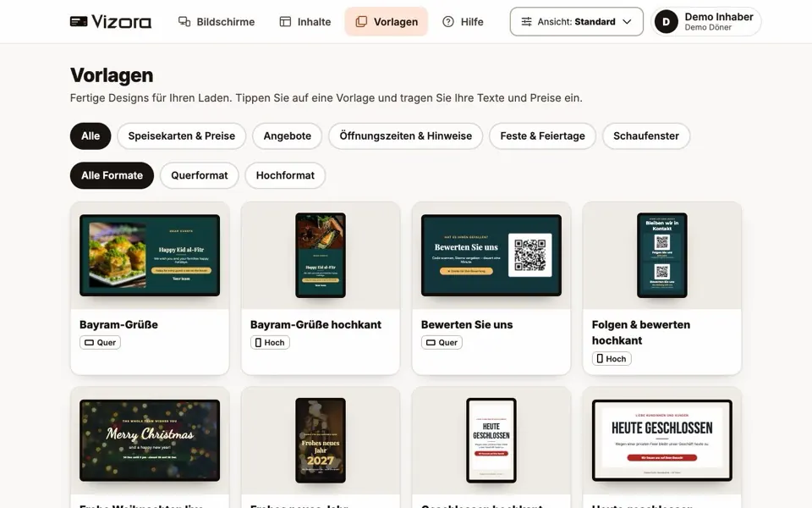This screenshot has width=812, height=508.
Task: Click the Vorlagen copy icon
Action: tap(361, 21)
